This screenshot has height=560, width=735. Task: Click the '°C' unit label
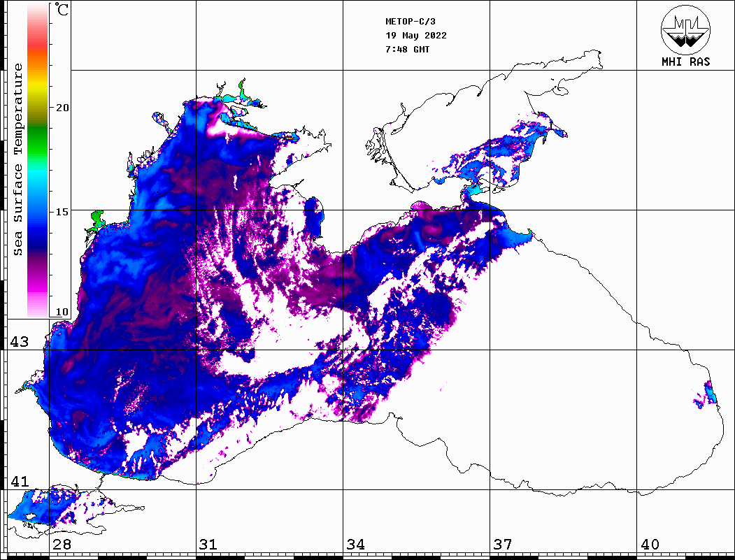click(x=62, y=9)
